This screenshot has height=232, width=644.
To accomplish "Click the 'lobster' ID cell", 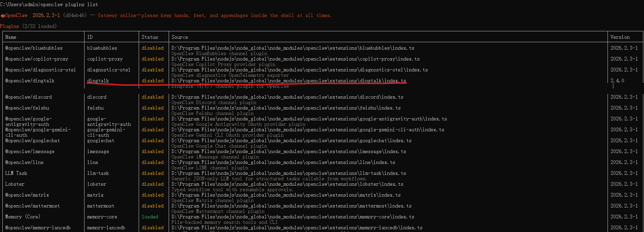I will 97,184.
